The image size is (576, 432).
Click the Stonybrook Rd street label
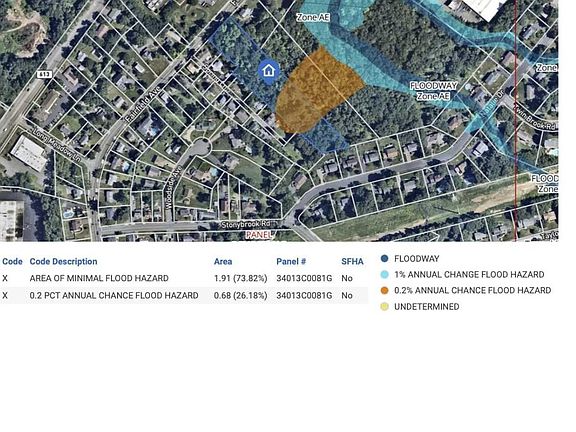tap(246, 224)
